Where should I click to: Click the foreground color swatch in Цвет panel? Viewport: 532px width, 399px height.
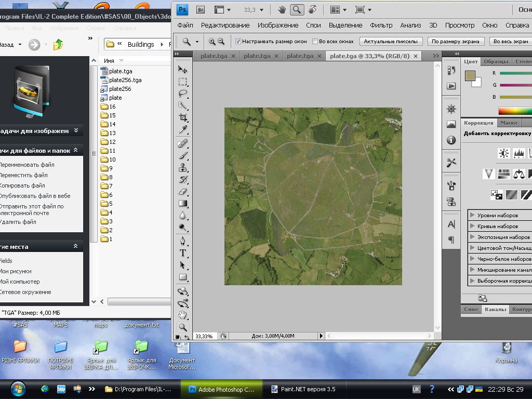click(x=470, y=76)
